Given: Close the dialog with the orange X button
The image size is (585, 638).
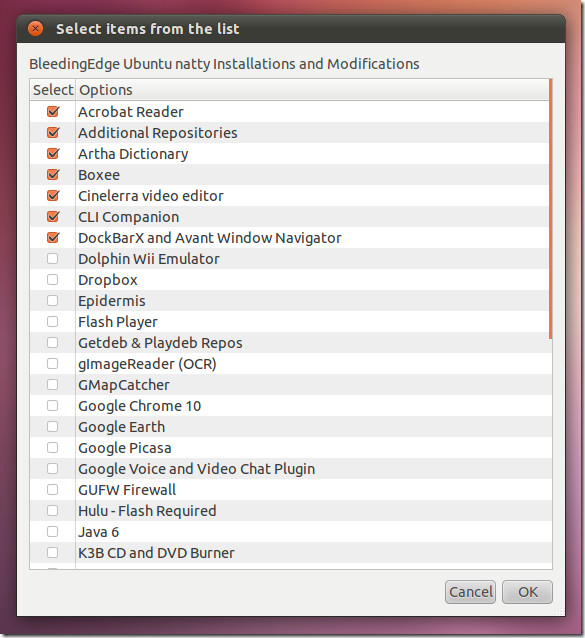Looking at the screenshot, I should [35, 28].
